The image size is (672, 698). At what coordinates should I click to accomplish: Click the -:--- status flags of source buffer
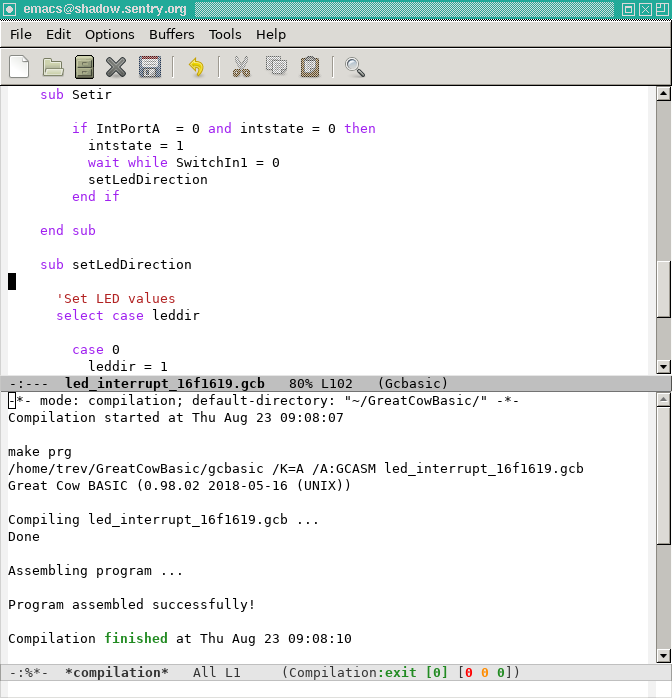[x=28, y=383]
